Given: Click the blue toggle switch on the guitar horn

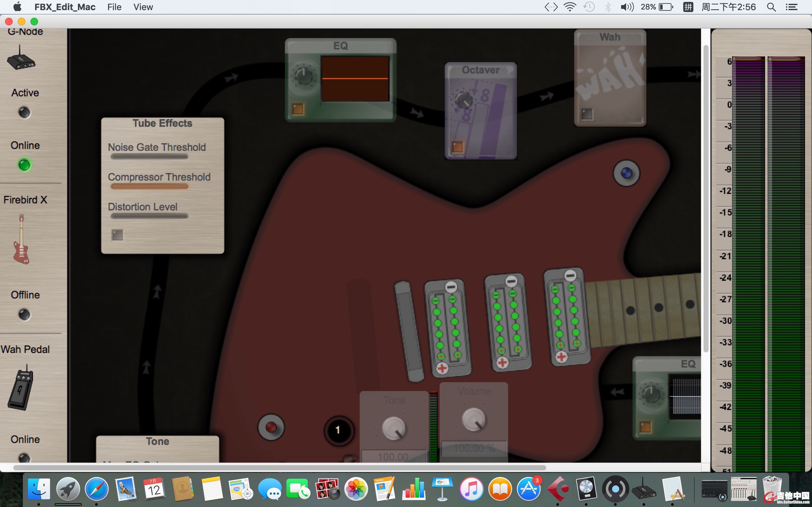Looking at the screenshot, I should [x=626, y=173].
